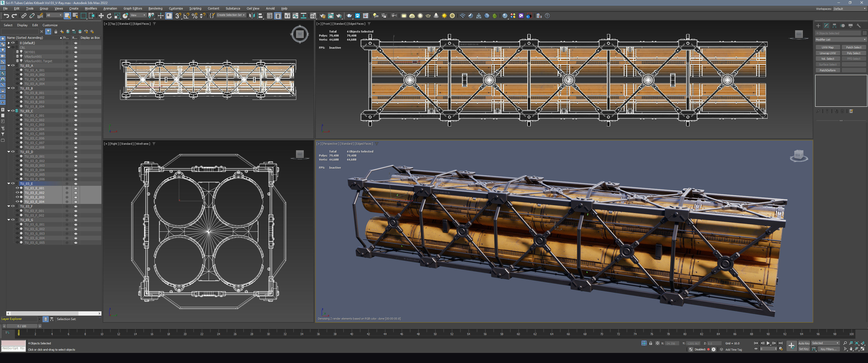868x363 pixels.
Task: Click the time slider showing 0 / 100
Action: click(x=22, y=326)
